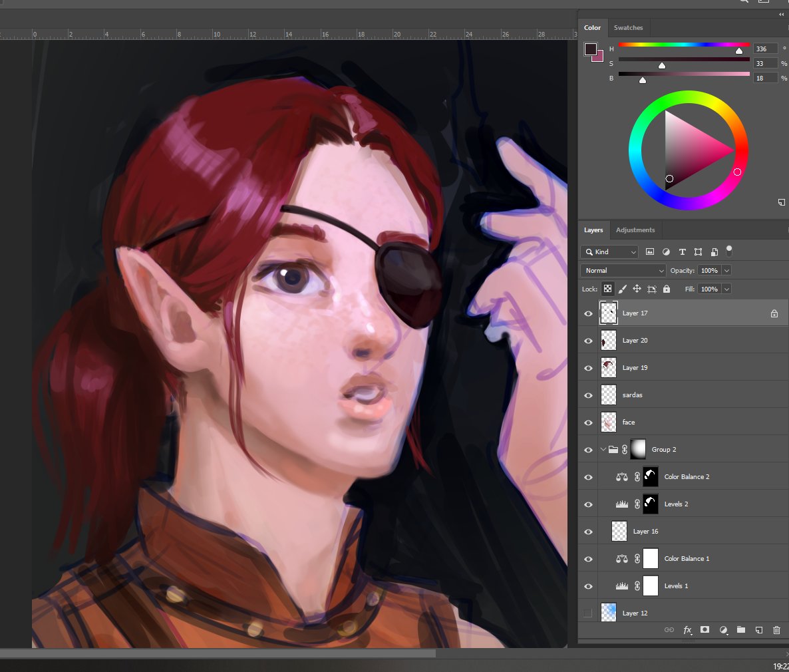Click the Fill 100% field
The height and width of the screenshot is (672, 789).
709,289
